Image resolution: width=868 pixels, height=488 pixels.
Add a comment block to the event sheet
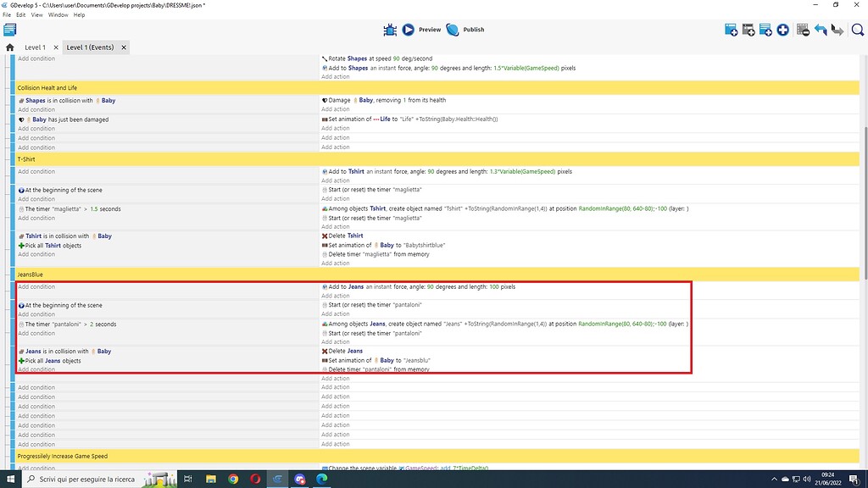pos(765,29)
